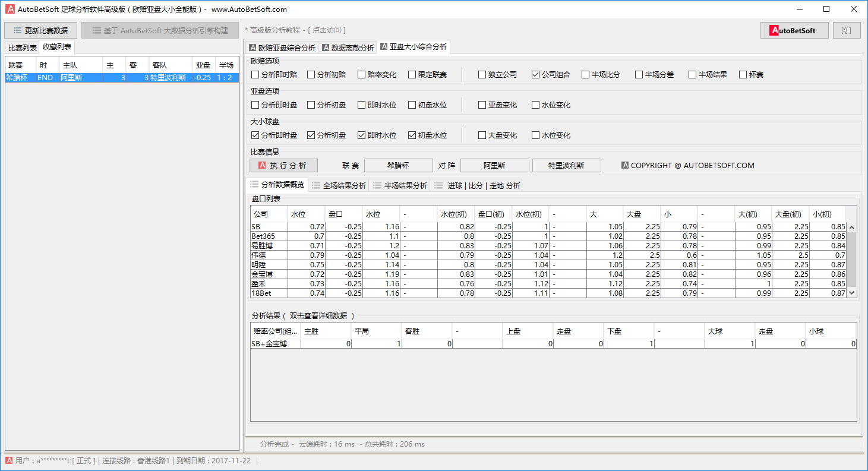Click 公司 column header in 盘口列表
The image size is (868, 471).
269,214
